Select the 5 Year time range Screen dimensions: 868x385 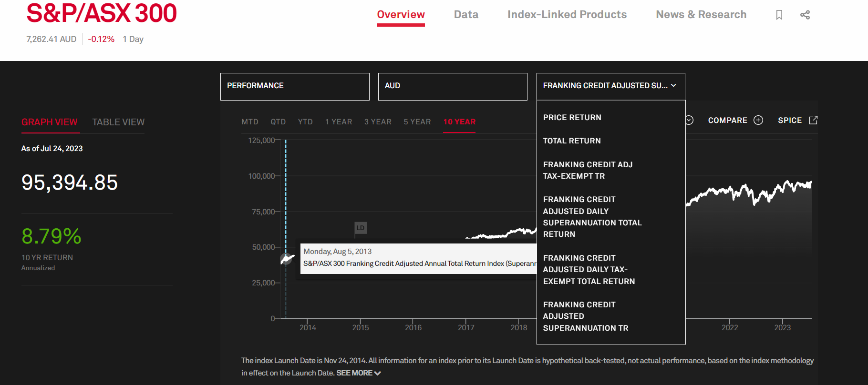pyautogui.click(x=417, y=122)
